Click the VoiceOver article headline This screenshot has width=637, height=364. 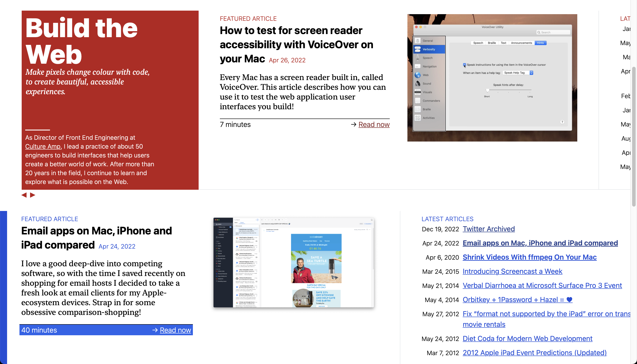pos(296,44)
